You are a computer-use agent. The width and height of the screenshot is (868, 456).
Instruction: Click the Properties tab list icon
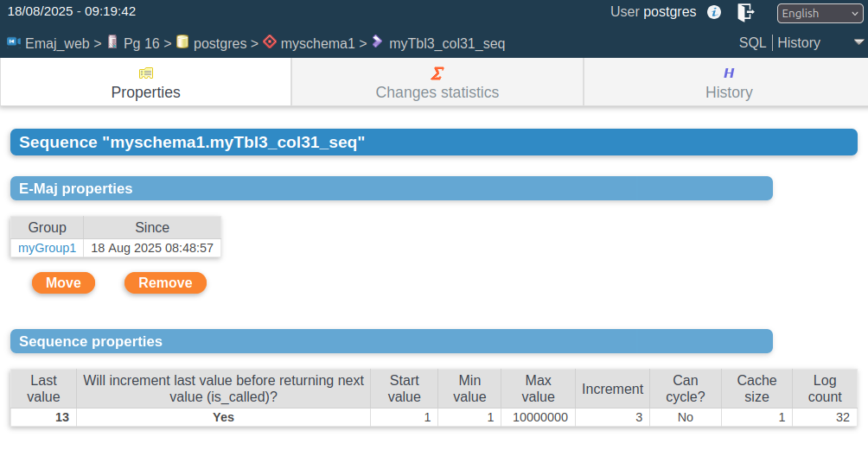[x=146, y=73]
